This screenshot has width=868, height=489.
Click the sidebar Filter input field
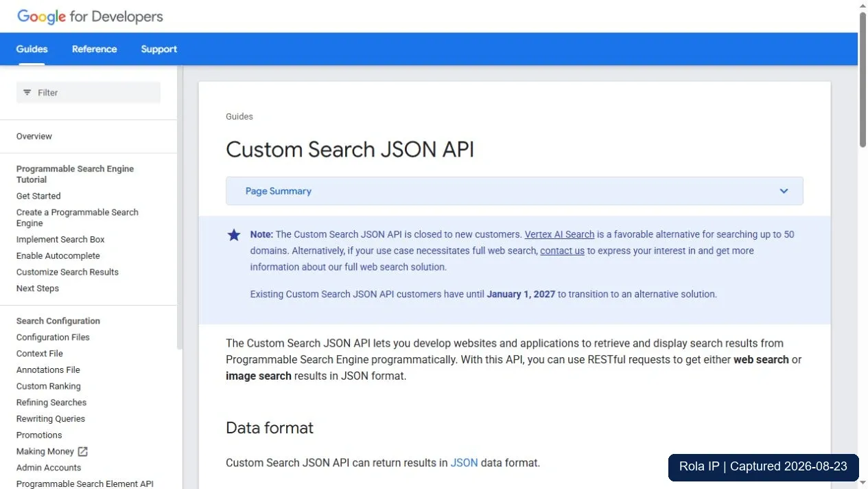coord(89,93)
